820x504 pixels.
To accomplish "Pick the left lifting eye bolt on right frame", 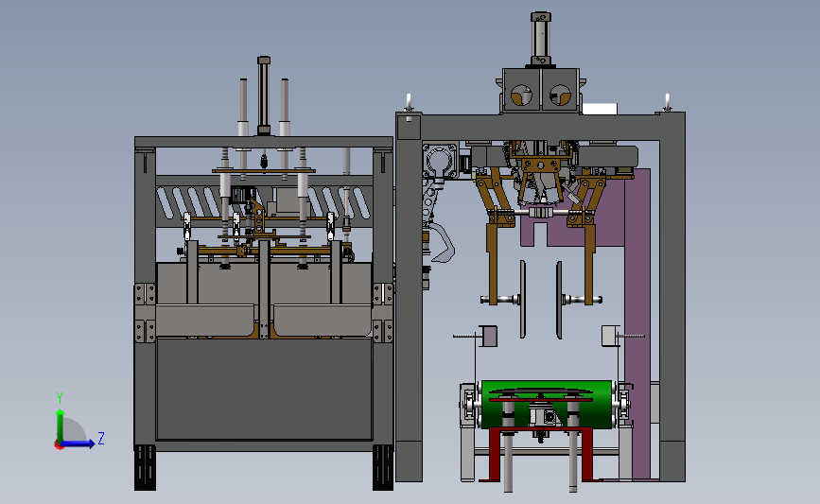I will pyautogui.click(x=409, y=103).
